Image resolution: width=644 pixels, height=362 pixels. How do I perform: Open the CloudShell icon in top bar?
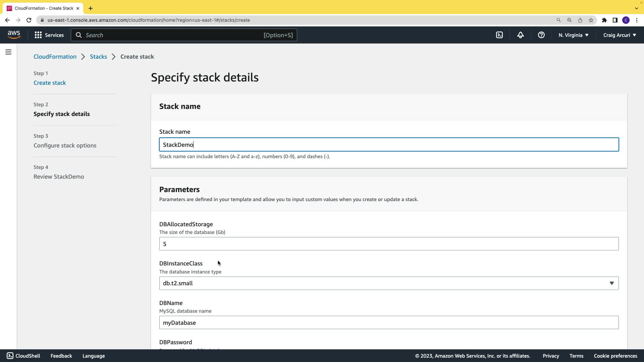(x=499, y=35)
